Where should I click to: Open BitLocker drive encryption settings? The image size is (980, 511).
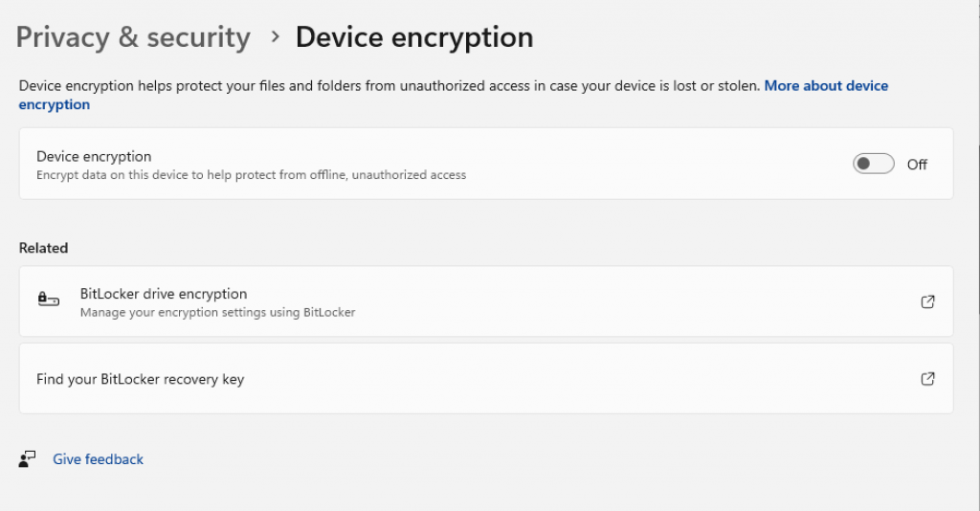164,294
